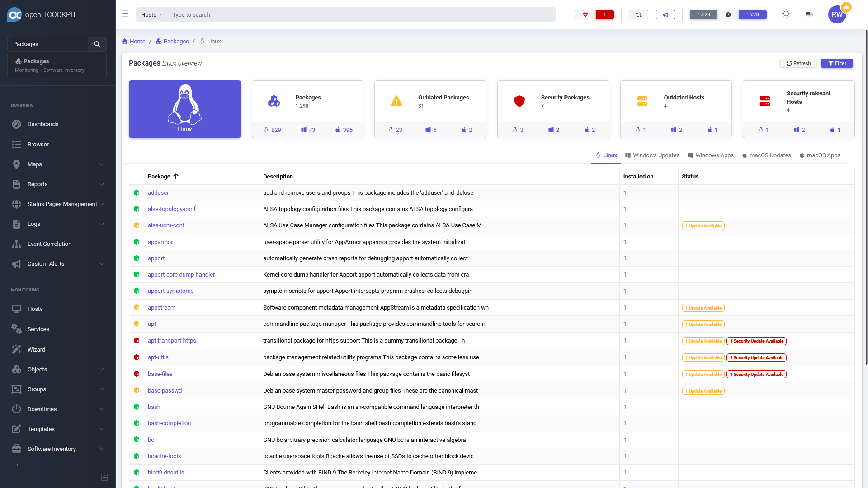Click the top search input field
The height and width of the screenshot is (488, 868).
pos(362,14)
